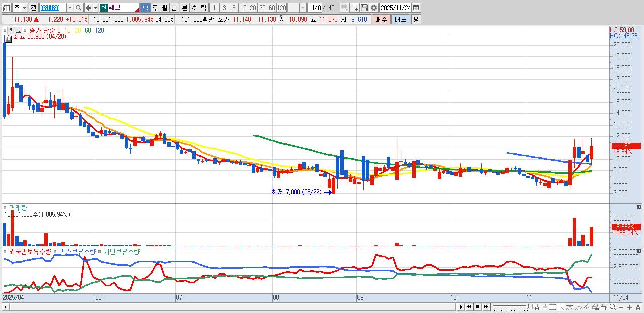This screenshot has width=644, height=313.
Task: Select the minute 분 period toggle
Action: (x=184, y=8)
